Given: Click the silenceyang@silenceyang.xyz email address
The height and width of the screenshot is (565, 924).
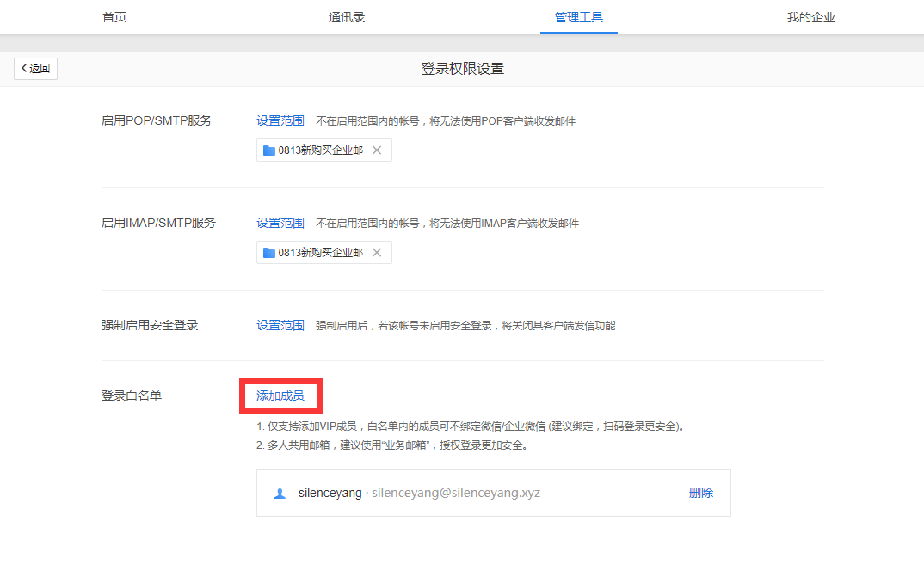Looking at the screenshot, I should coord(455,493).
